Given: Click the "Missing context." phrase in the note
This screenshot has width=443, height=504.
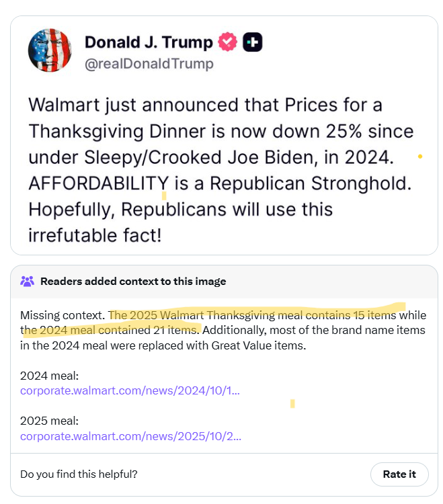Looking at the screenshot, I should (63, 315).
